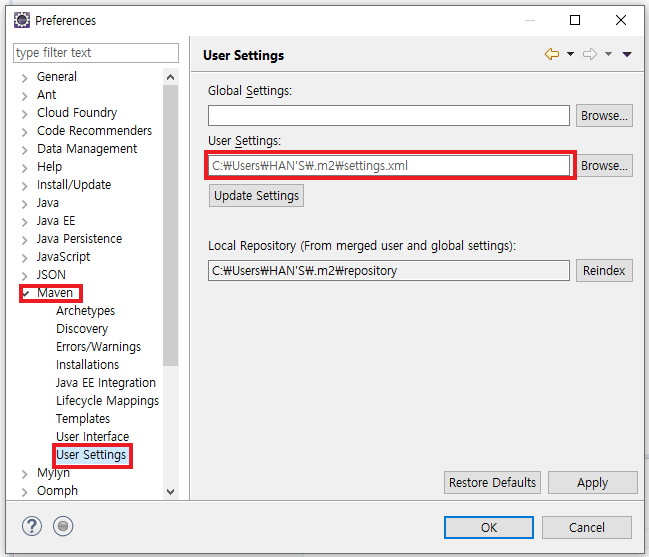
Task: Click the tree scrollbar down arrow
Action: click(x=170, y=492)
